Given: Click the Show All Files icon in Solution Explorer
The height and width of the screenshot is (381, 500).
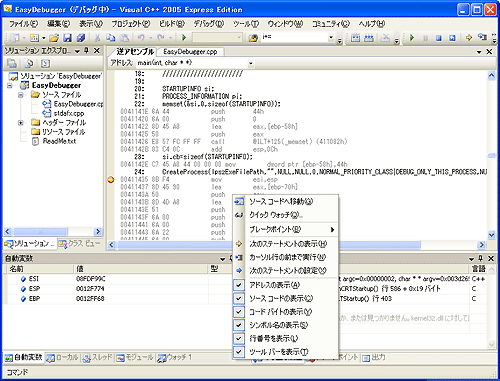Looking at the screenshot, I should 29,63.
